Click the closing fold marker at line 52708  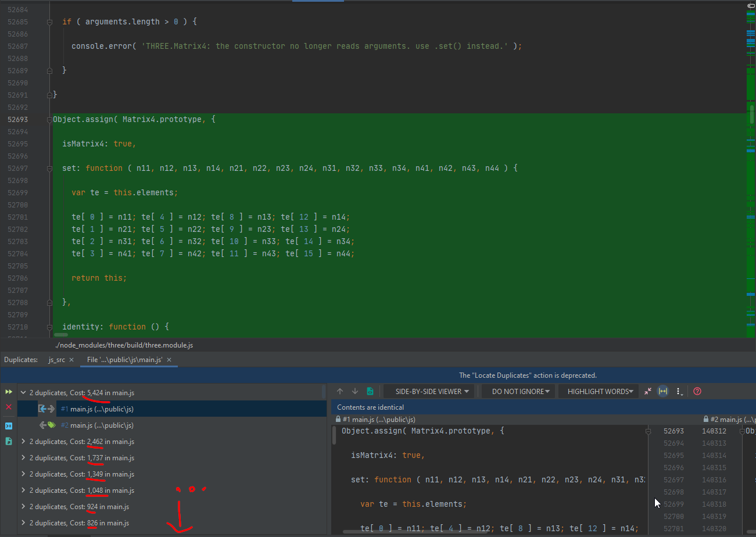[49, 302]
